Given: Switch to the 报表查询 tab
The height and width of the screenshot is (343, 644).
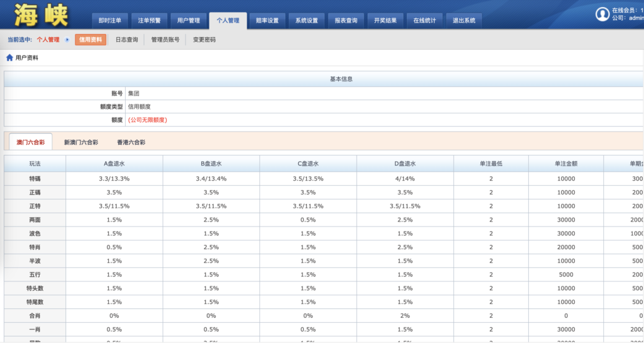Looking at the screenshot, I should pyautogui.click(x=346, y=20).
